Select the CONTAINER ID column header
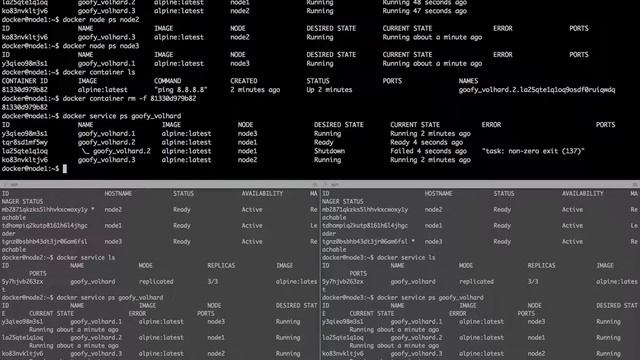This screenshot has width=640, height=360. coord(24,81)
